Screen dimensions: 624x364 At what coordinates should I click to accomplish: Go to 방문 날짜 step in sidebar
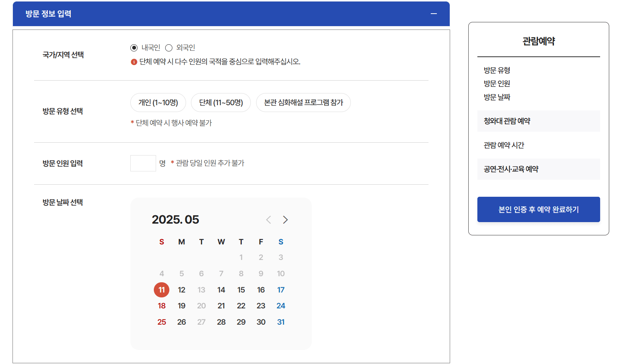point(497,97)
